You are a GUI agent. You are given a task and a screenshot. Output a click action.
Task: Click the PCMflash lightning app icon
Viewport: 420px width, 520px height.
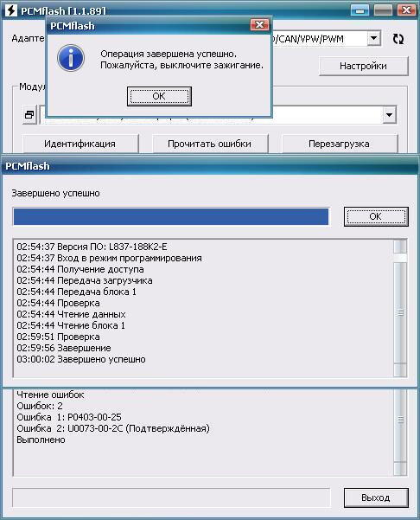click(11, 10)
